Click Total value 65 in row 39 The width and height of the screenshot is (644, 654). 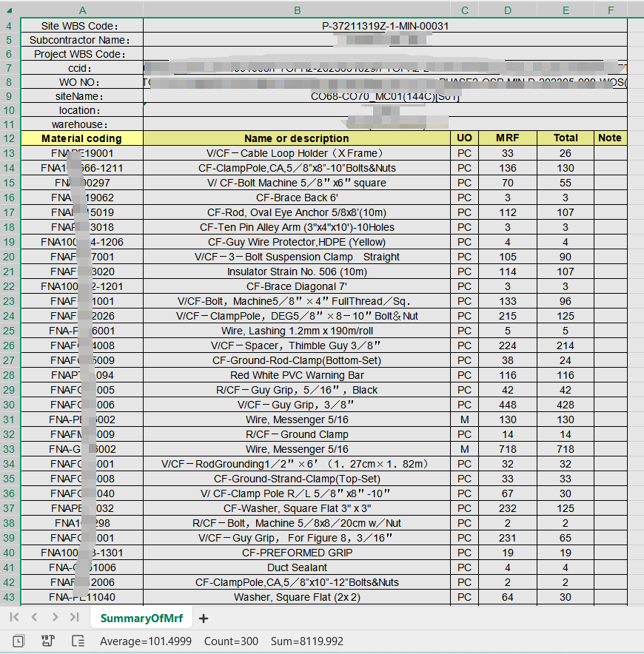click(x=566, y=538)
